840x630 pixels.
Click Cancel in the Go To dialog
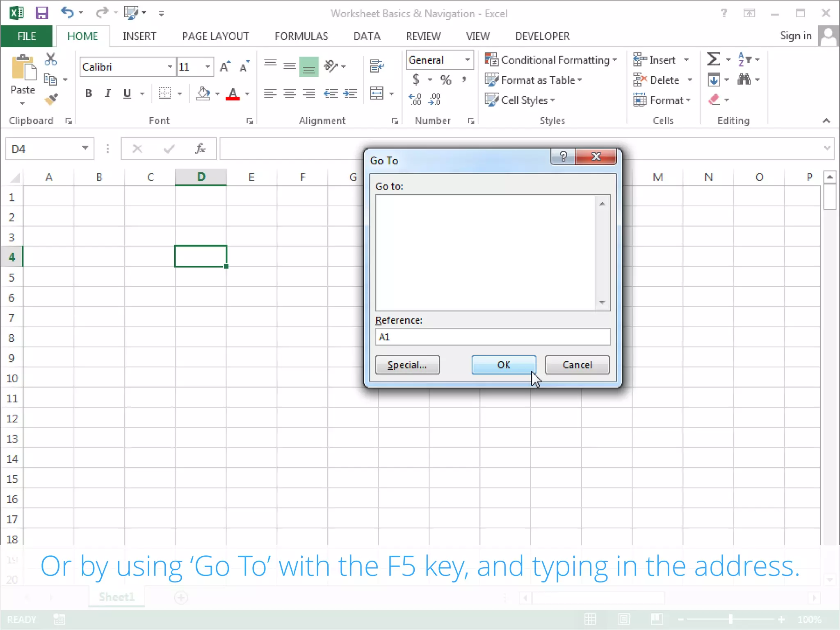tap(577, 365)
